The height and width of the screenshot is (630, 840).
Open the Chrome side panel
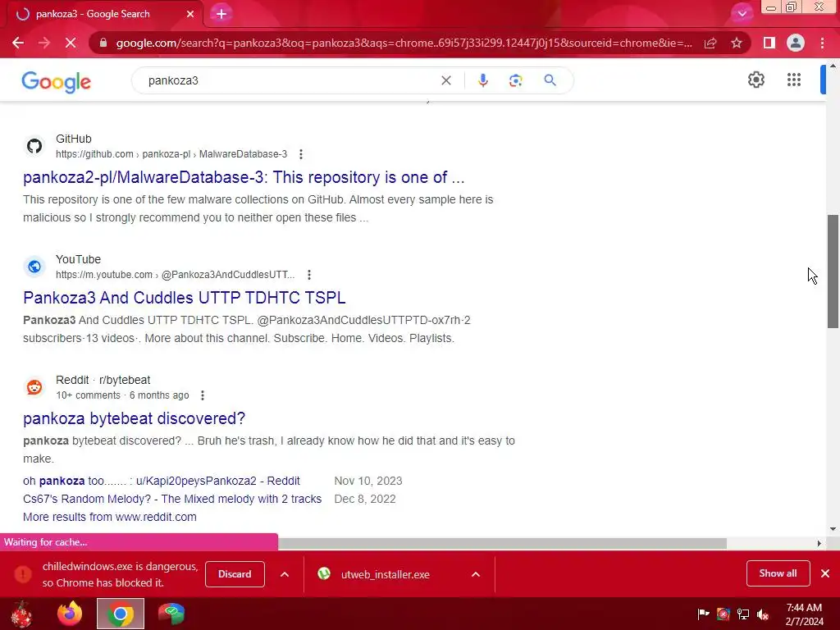[769, 43]
